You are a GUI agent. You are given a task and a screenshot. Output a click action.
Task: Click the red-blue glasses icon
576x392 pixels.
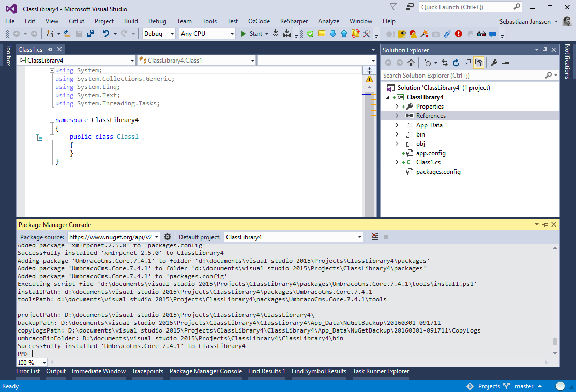[481, 34]
